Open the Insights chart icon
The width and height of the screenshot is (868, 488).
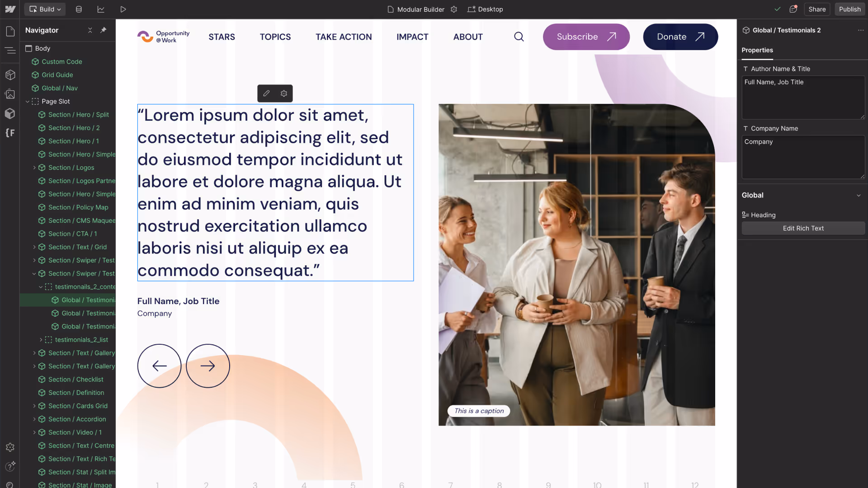[x=101, y=9]
